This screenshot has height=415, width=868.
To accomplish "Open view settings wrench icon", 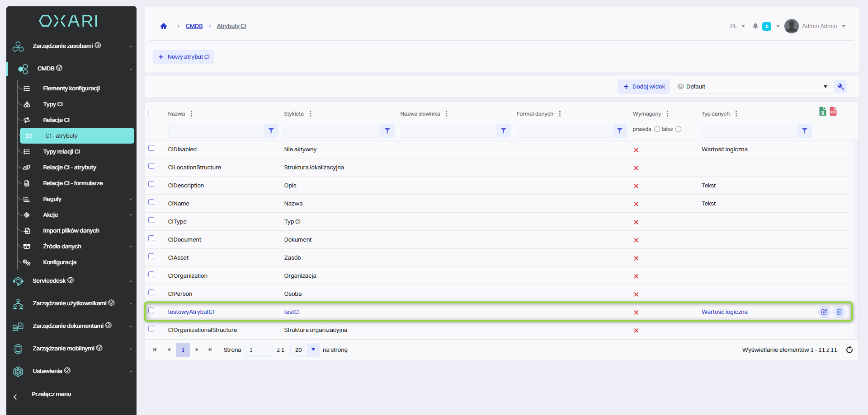I will pyautogui.click(x=840, y=87).
